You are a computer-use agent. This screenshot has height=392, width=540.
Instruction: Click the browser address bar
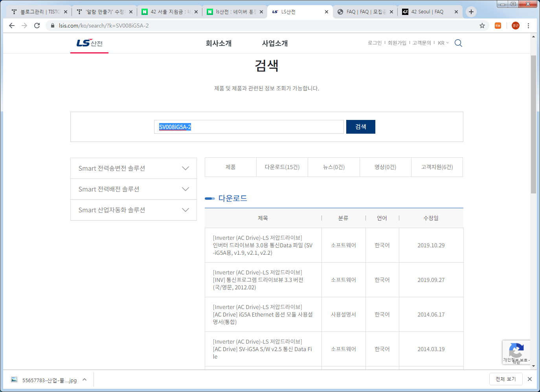pos(267,26)
